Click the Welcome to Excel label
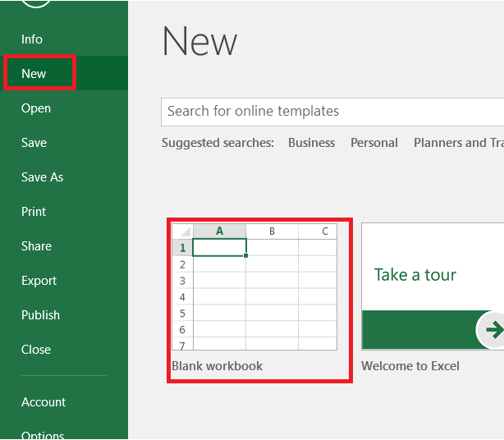The height and width of the screenshot is (440, 504). coord(410,366)
